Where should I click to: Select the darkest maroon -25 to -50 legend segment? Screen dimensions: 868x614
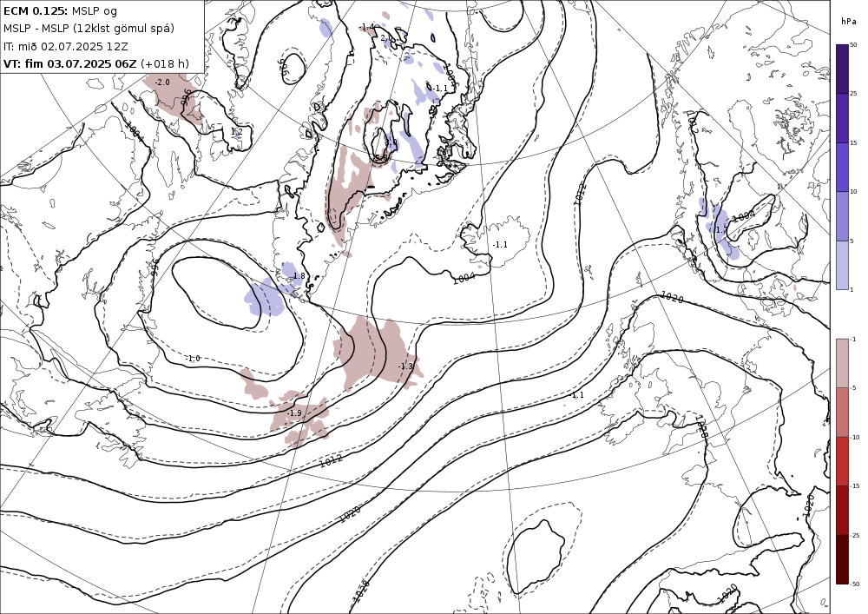[842, 559]
